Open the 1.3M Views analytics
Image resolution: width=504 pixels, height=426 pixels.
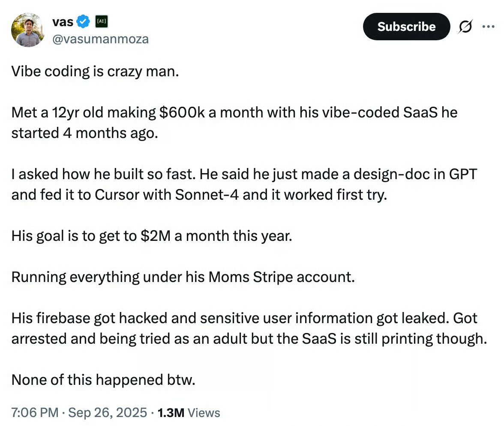(189, 413)
